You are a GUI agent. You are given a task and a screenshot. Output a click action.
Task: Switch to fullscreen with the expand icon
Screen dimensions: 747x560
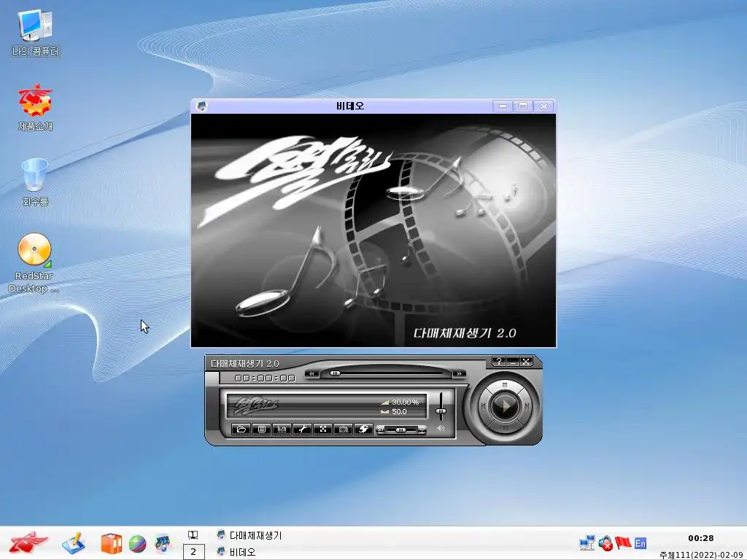[x=323, y=429]
